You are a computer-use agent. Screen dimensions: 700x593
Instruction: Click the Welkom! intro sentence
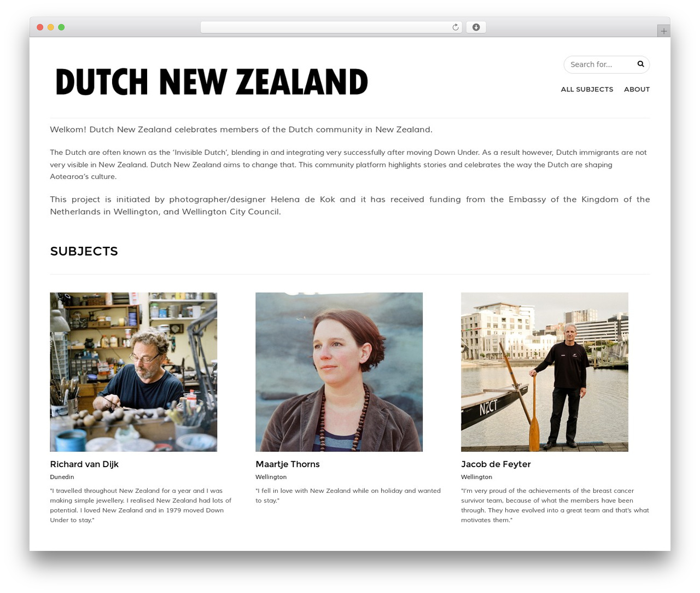241,130
